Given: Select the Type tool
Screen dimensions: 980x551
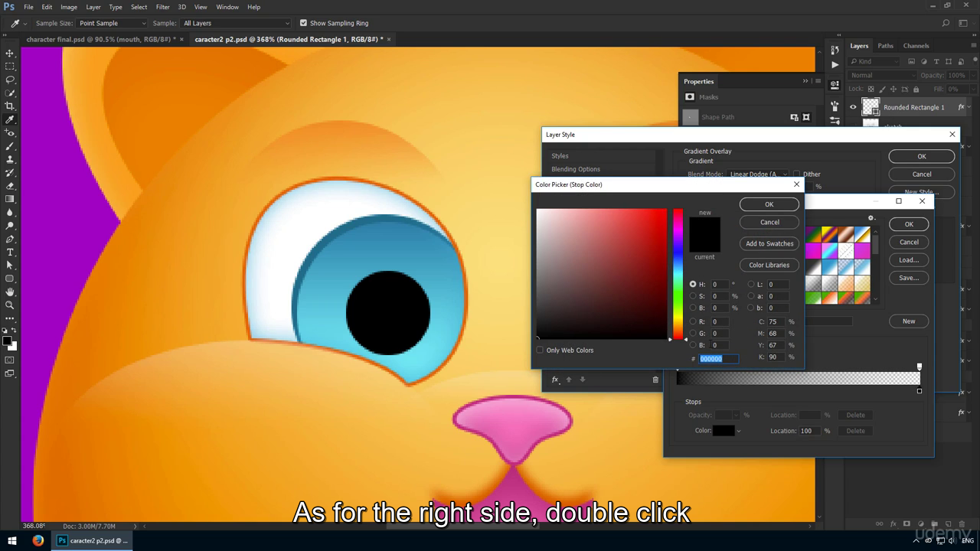Looking at the screenshot, I should (x=10, y=252).
